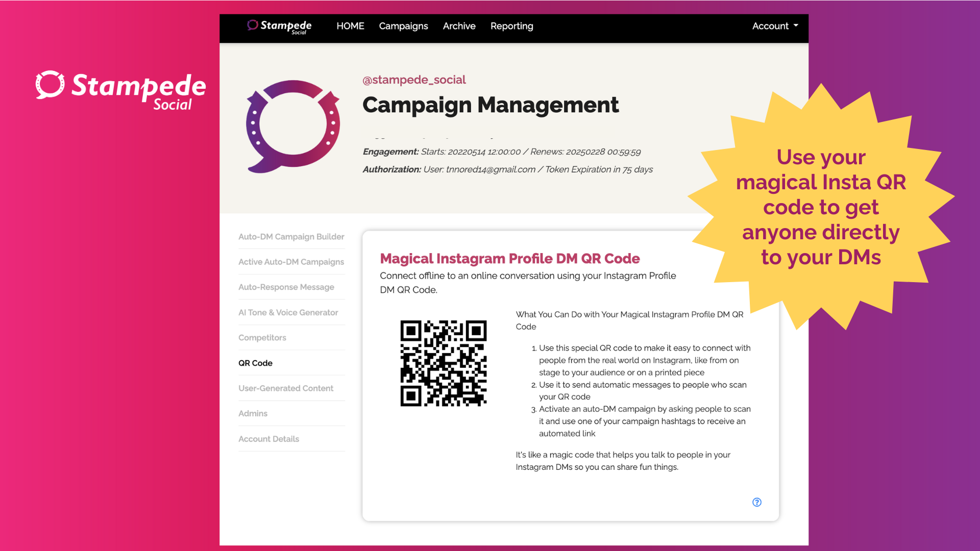Open Account Details sidebar link
This screenshot has height=551, width=980.
point(268,439)
